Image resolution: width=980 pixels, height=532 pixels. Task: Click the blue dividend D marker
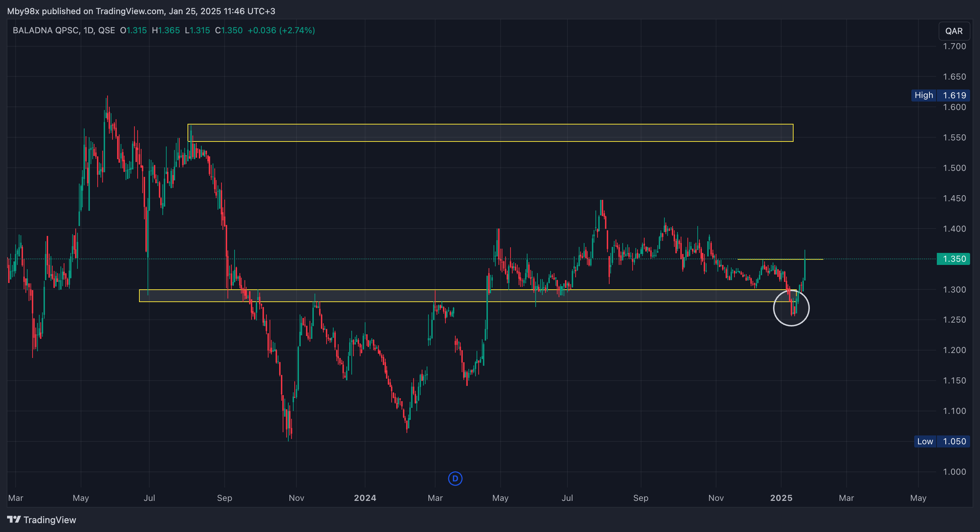click(x=455, y=478)
